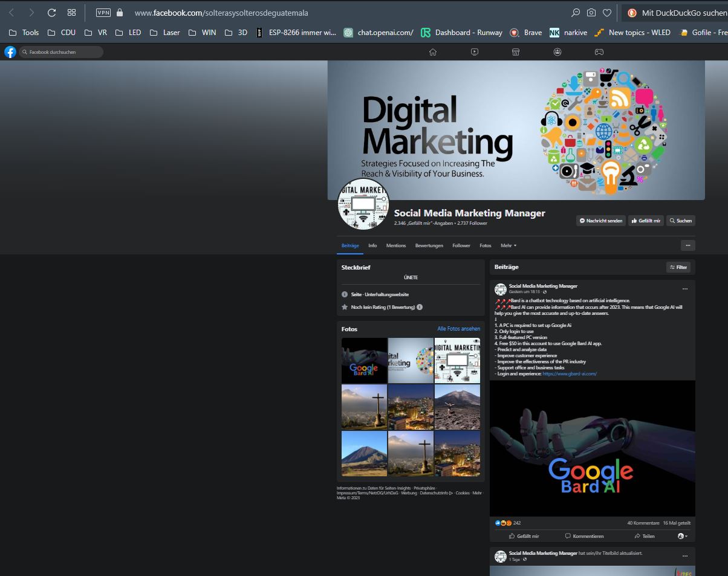Screen dimensions: 728x576
Task: Click 'Alle Fotos ansehen' link
Action: [x=459, y=329]
